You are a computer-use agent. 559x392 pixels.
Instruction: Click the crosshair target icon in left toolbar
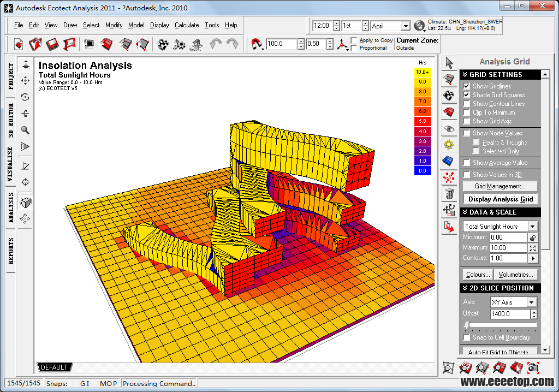point(25,182)
